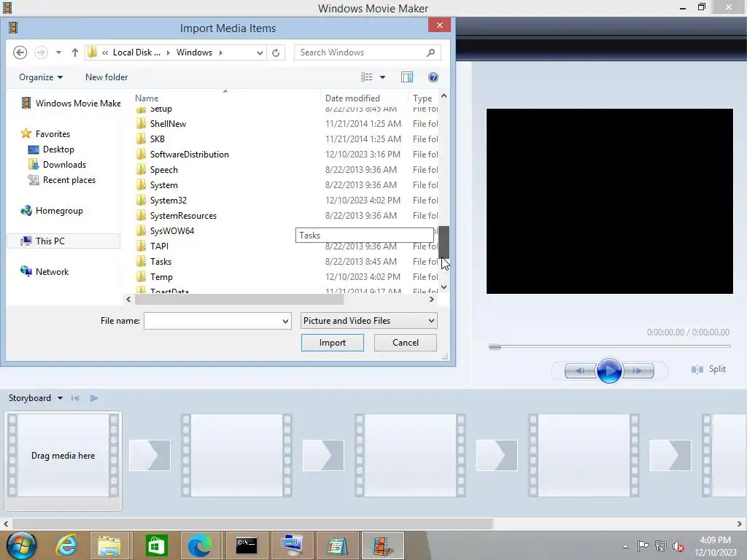747x560 pixels.
Task: Open the Picture and Video Files filter
Action: [368, 321]
